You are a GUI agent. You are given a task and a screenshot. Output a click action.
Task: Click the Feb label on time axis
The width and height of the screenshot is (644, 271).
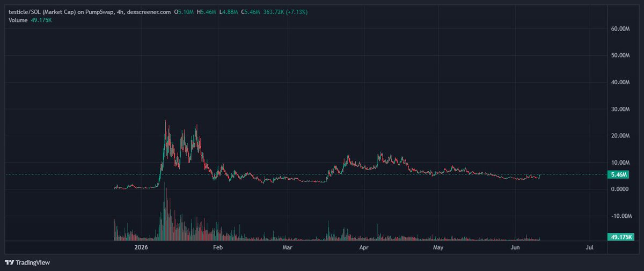pos(217,247)
